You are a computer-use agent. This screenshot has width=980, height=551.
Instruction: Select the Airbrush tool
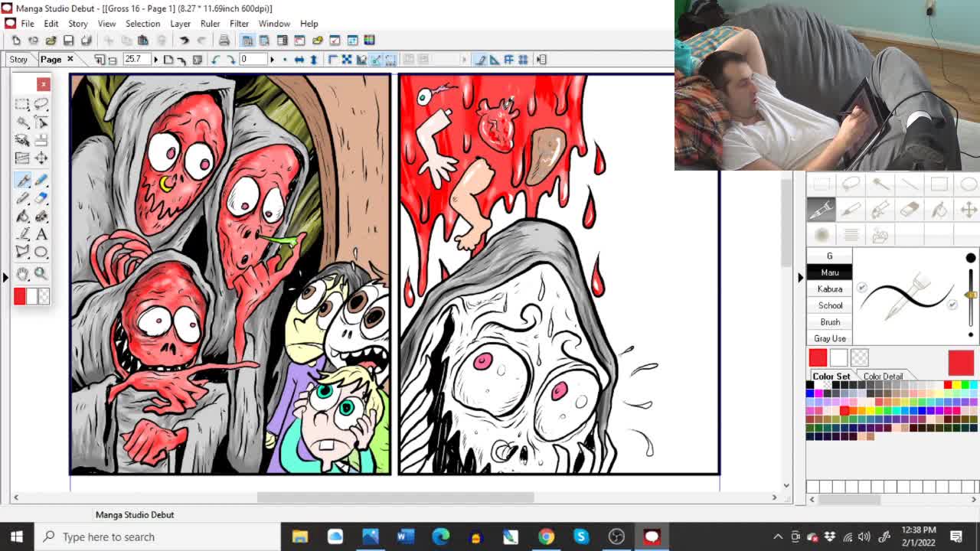pyautogui.click(x=41, y=217)
